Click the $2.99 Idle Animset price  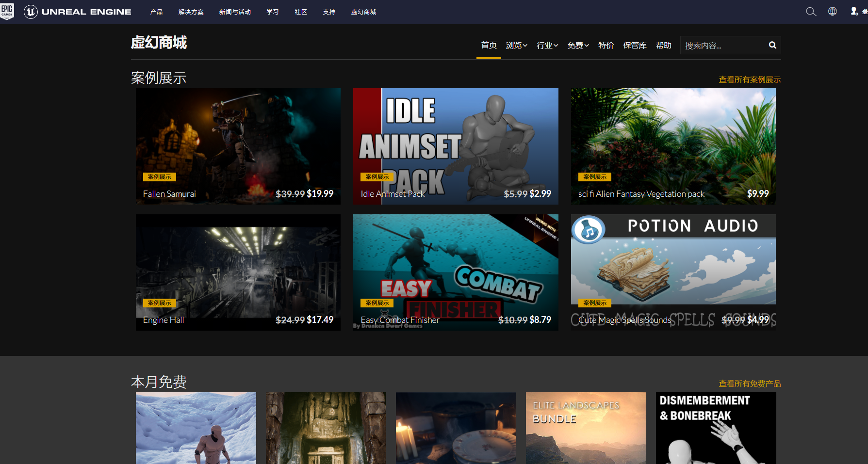(540, 193)
